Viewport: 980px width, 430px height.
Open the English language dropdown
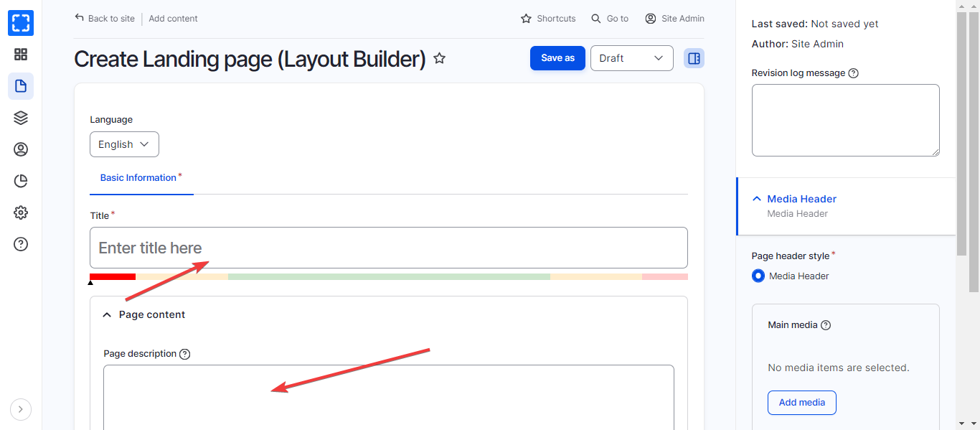[x=124, y=144]
